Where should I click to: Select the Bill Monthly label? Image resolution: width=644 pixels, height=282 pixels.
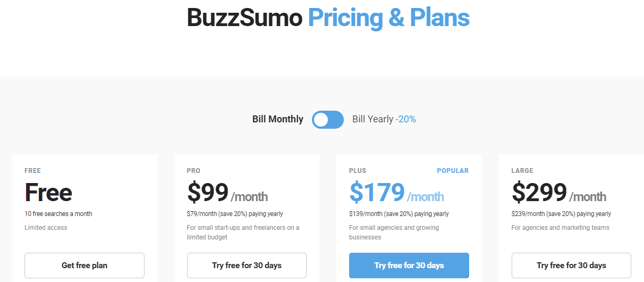278,119
